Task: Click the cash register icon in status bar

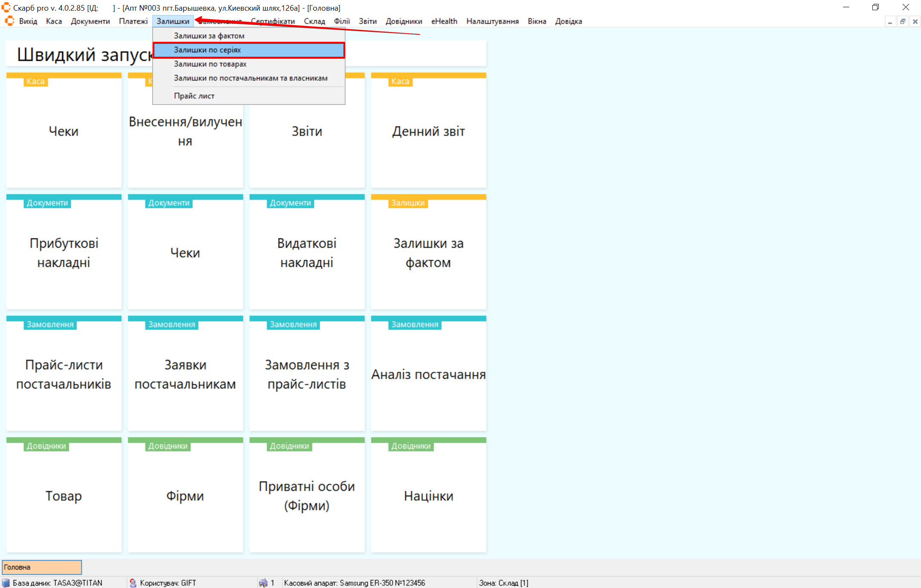Action: pos(263,583)
